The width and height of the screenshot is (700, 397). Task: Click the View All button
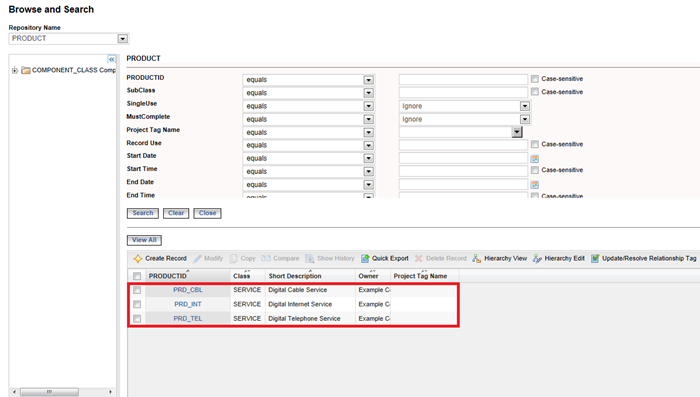[x=144, y=240]
